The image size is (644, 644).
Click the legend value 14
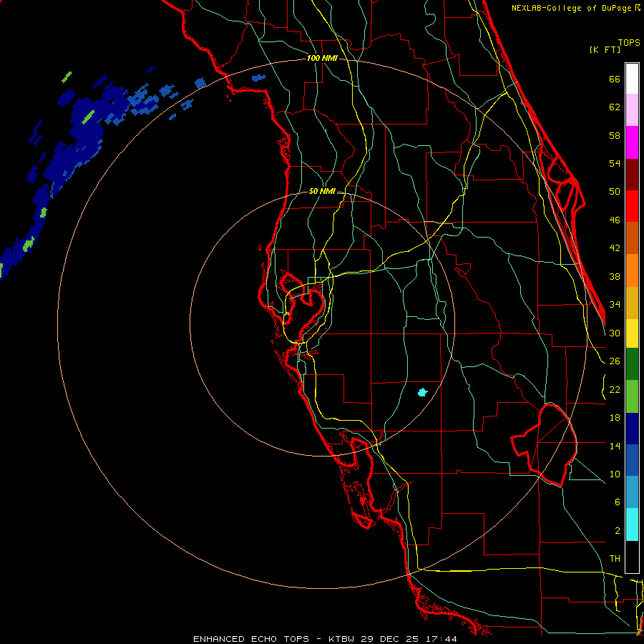point(615,446)
